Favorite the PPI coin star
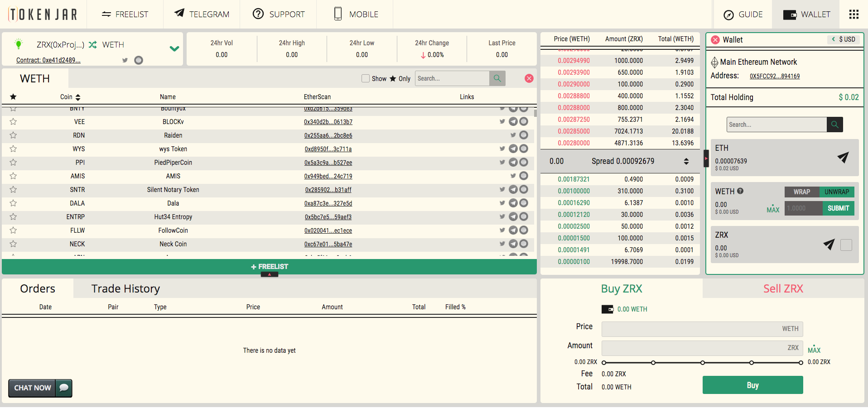 click(13, 162)
